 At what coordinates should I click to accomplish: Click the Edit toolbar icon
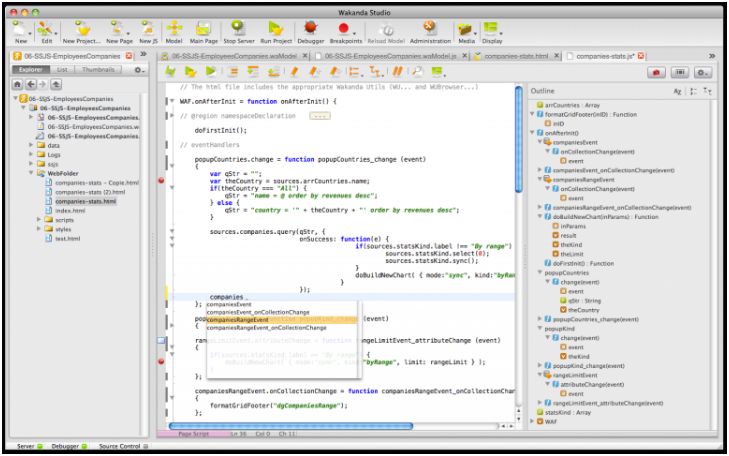(45, 29)
